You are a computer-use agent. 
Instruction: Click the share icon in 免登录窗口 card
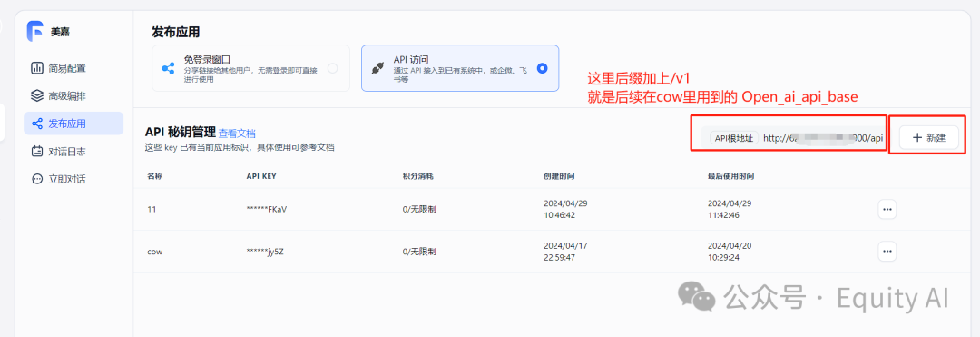[x=168, y=69]
